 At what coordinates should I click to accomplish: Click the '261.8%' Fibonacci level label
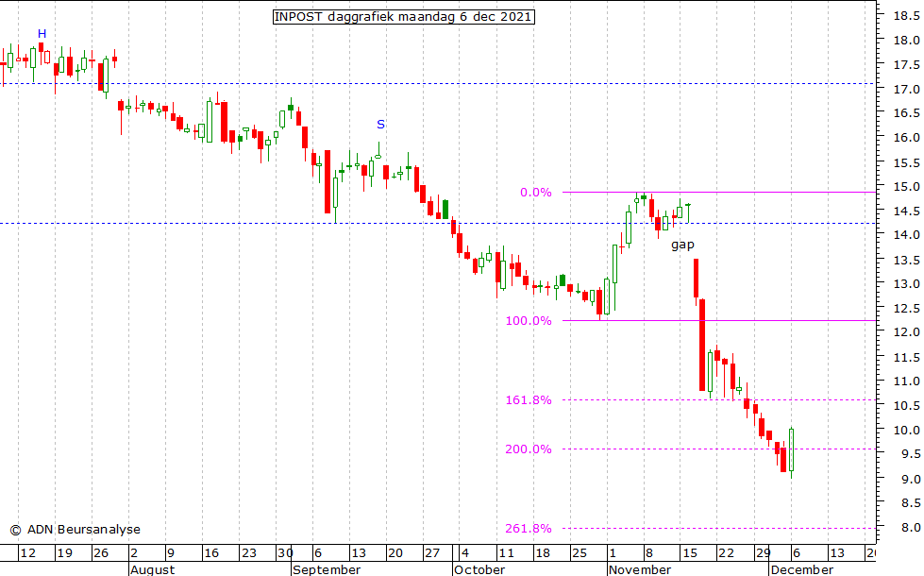[529, 528]
